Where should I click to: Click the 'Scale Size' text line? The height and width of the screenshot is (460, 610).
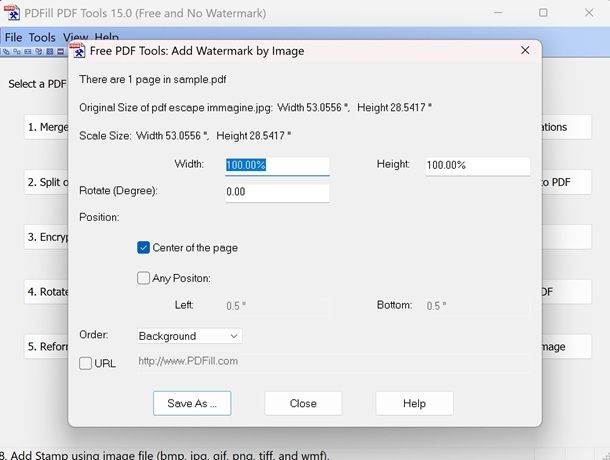[185, 136]
